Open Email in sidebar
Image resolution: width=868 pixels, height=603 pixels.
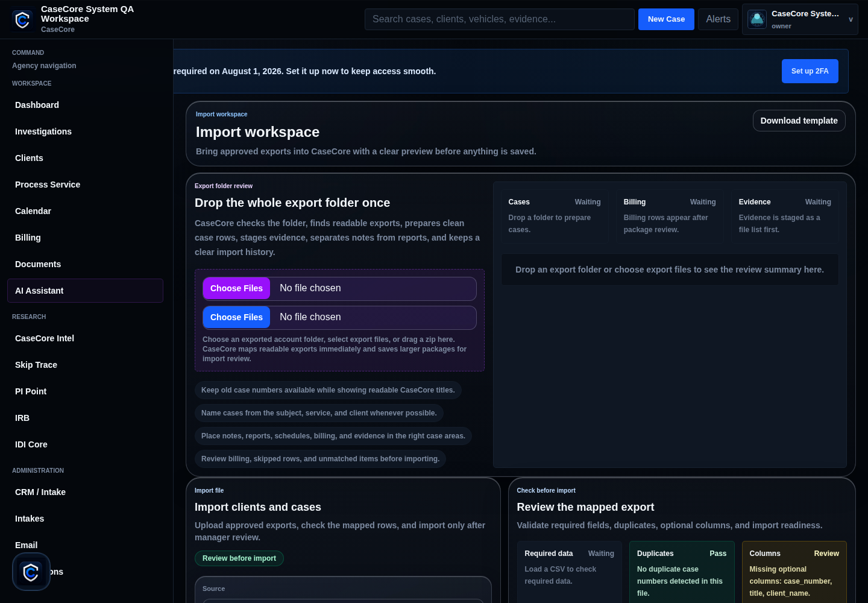85,545
